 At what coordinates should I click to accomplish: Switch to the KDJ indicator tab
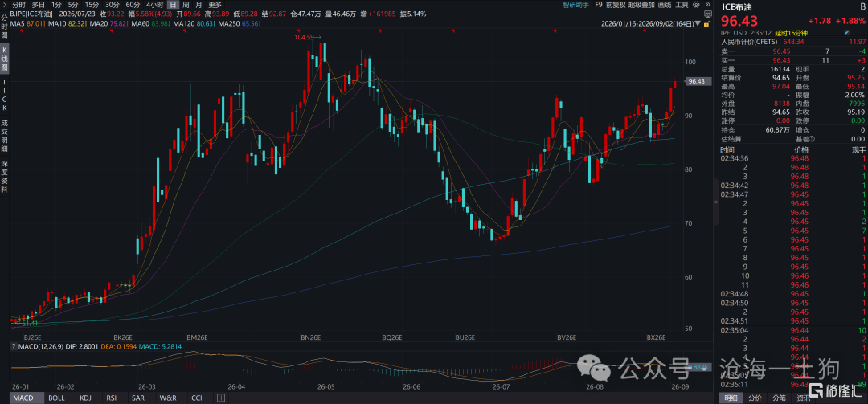click(86, 398)
